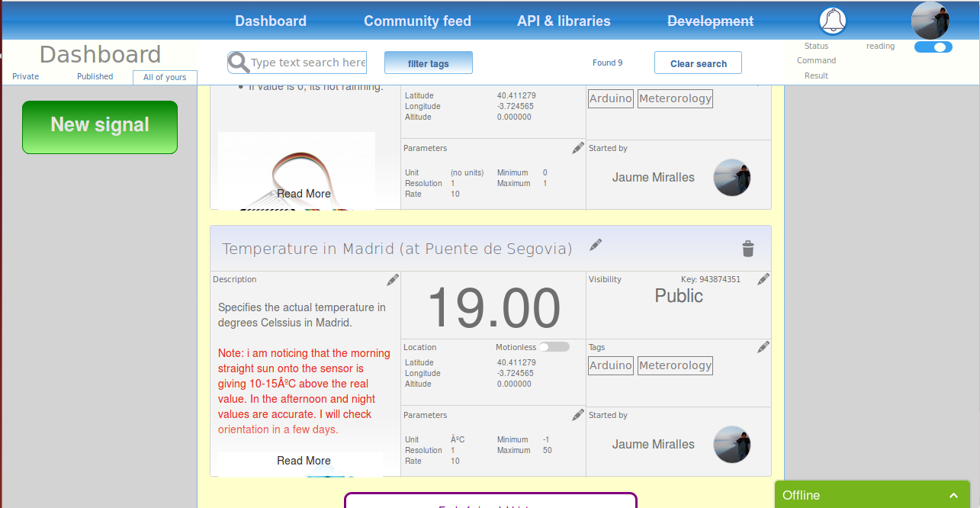Image resolution: width=980 pixels, height=508 pixels.
Task: Click the Public visibility label
Action: (x=679, y=296)
